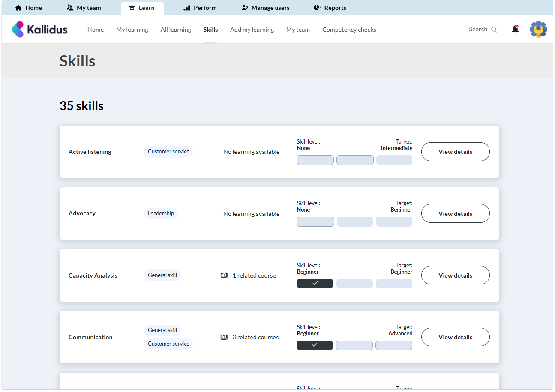Select first skill level bar for Advocacy
The height and width of the screenshot is (392, 555).
315,222
